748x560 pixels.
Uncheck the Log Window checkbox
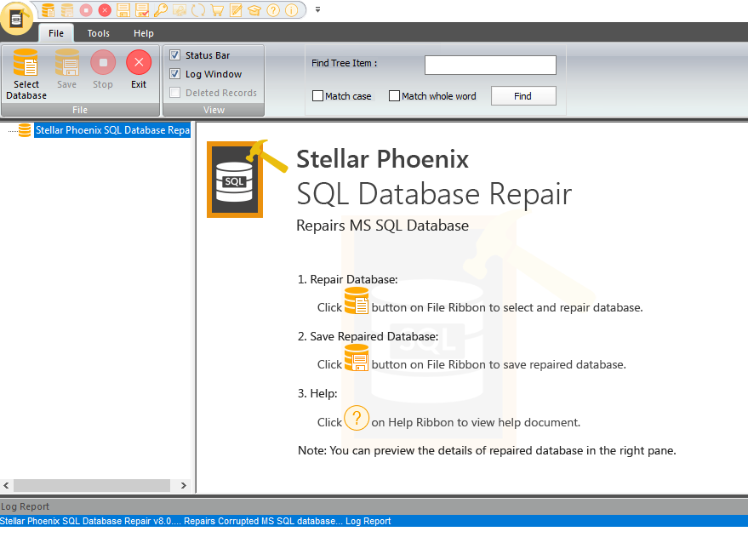coord(175,74)
